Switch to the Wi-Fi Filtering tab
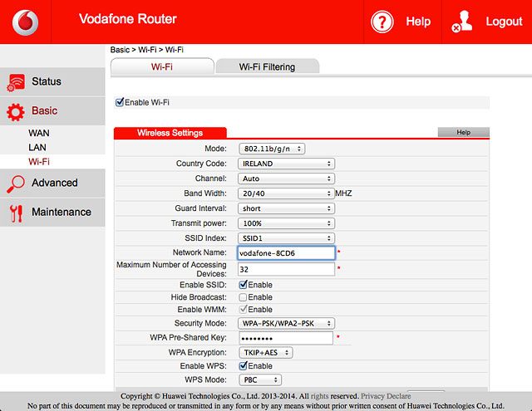 (x=268, y=66)
